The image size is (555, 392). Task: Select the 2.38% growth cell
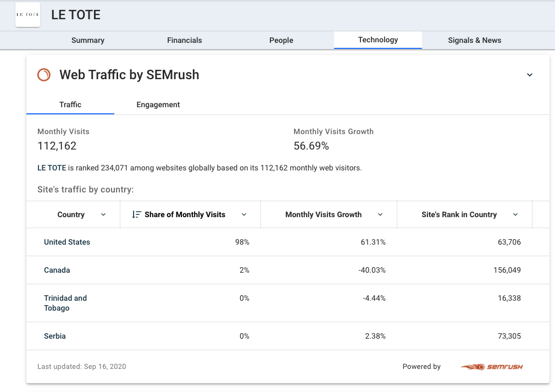(x=375, y=336)
